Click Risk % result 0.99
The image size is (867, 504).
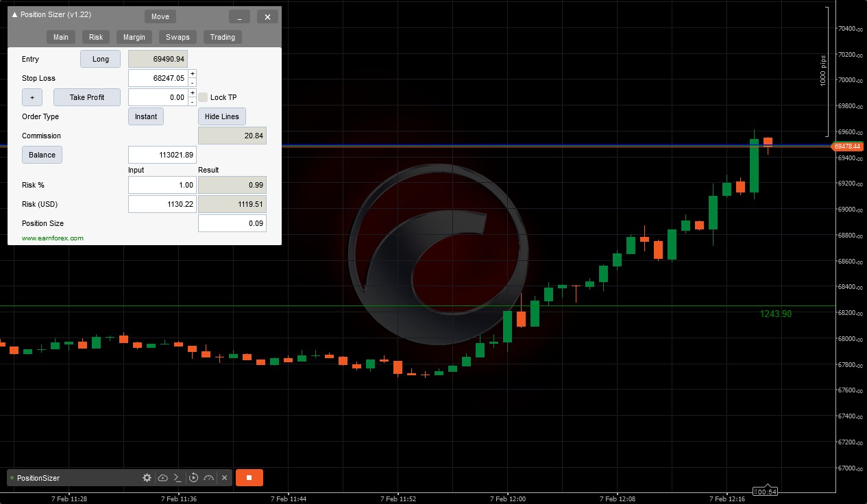coord(232,185)
